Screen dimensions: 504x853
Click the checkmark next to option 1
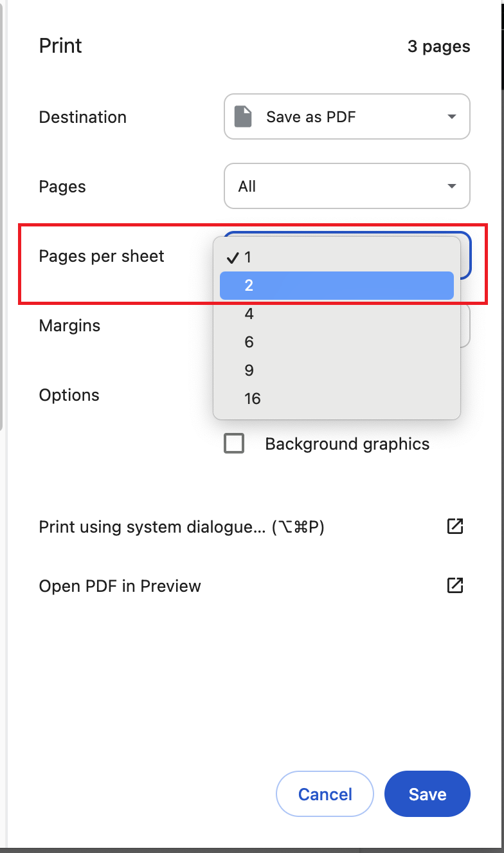click(233, 257)
